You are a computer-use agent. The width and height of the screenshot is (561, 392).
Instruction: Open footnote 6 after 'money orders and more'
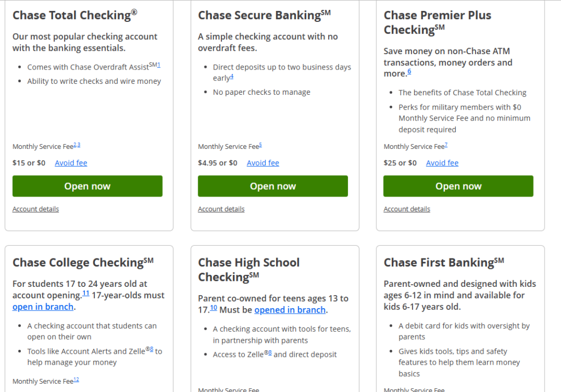(409, 72)
